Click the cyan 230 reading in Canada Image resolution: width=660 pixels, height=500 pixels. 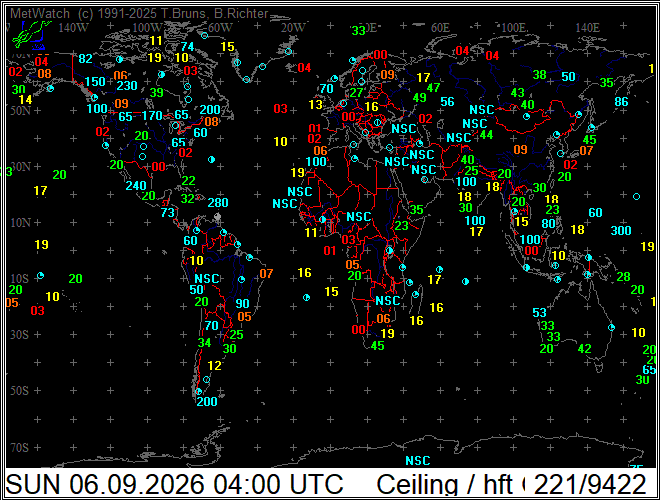click(127, 86)
